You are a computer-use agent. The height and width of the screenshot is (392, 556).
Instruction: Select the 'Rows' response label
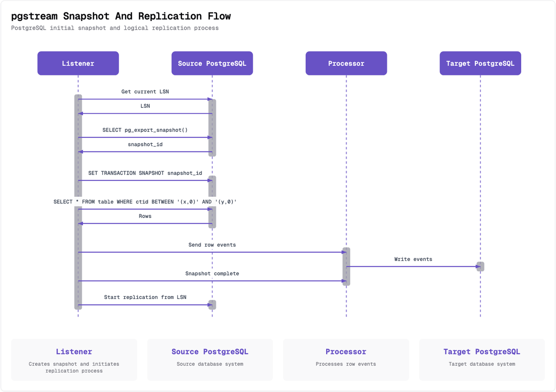tap(145, 216)
